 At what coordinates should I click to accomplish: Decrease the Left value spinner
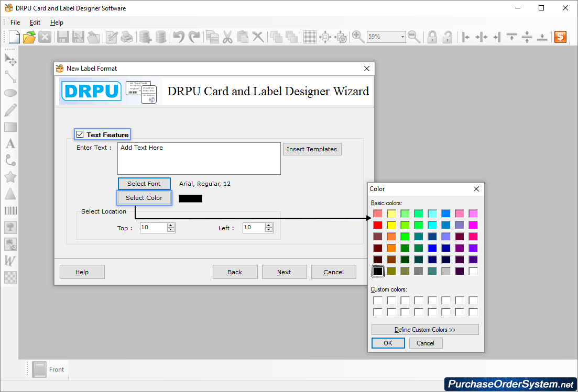(269, 230)
